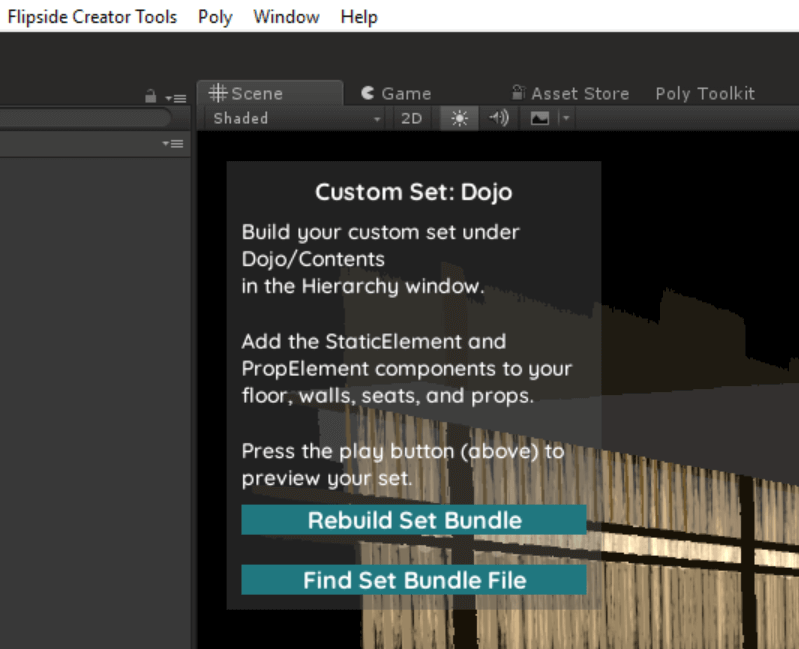Toggle scene effects image icon

pyautogui.click(x=540, y=119)
